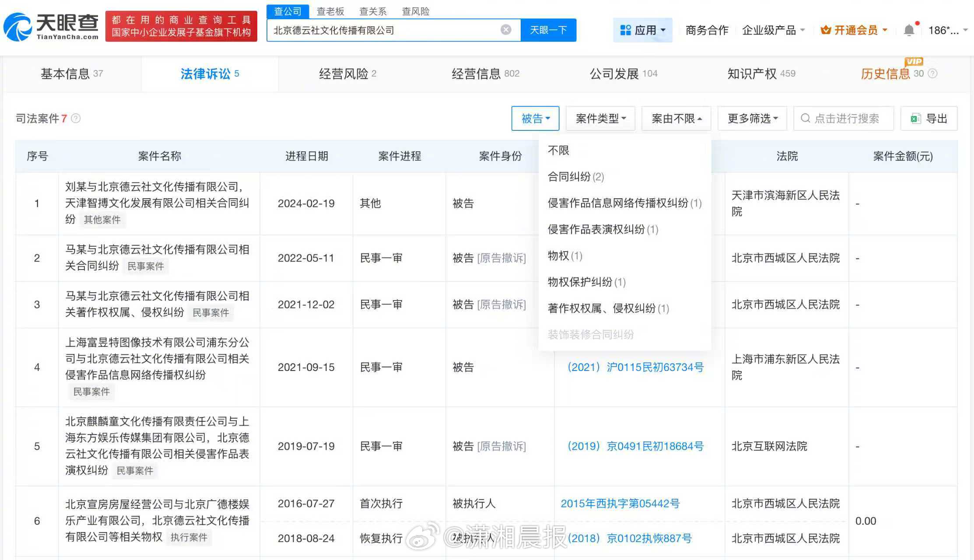Click the 天眼一下 search button
974x560 pixels.
point(548,30)
